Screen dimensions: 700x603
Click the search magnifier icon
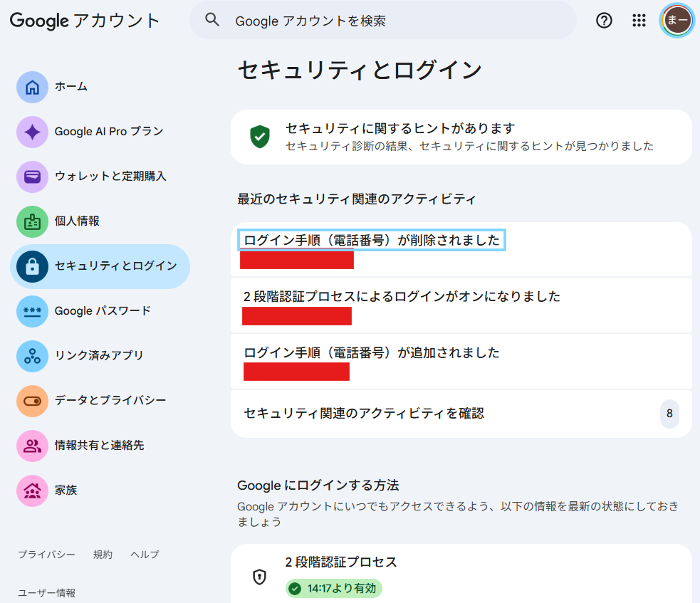click(x=212, y=20)
